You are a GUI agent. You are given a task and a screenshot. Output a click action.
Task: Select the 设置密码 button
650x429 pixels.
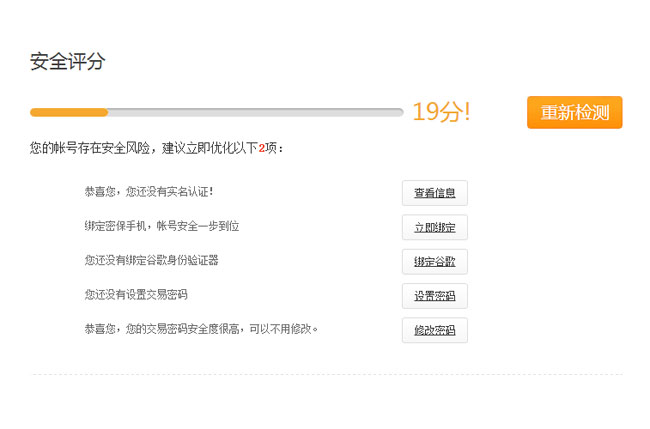pyautogui.click(x=434, y=296)
